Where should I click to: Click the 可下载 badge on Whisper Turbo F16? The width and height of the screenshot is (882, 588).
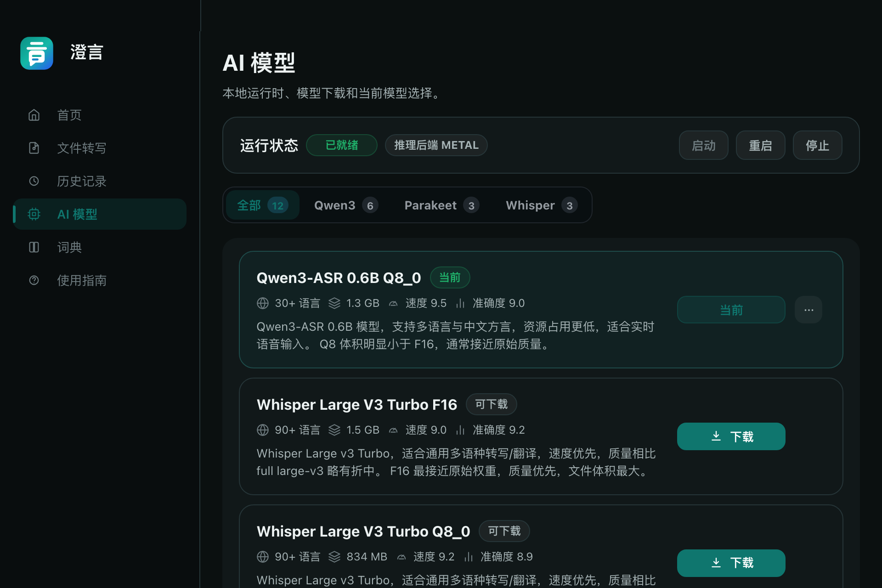pyautogui.click(x=492, y=404)
